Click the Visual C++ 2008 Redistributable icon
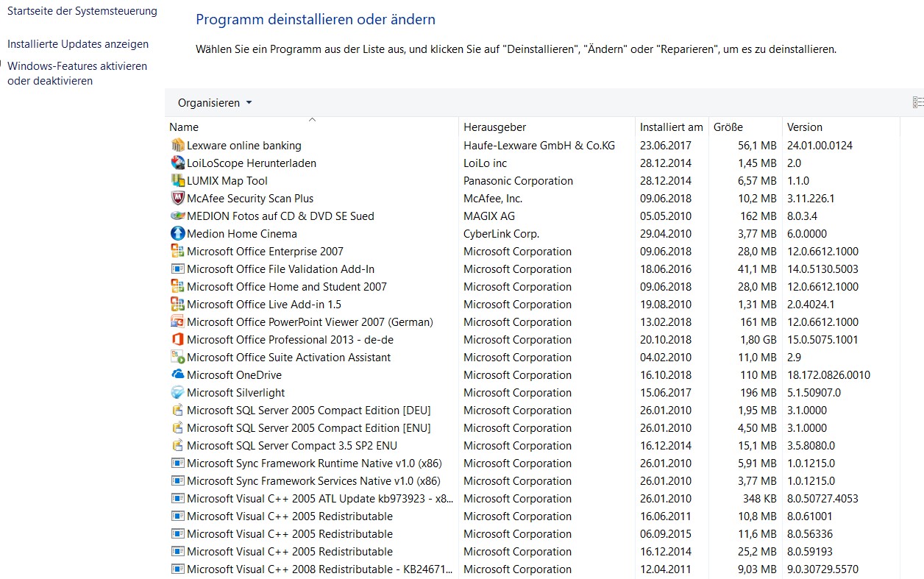The height and width of the screenshot is (579, 924). coord(177,569)
